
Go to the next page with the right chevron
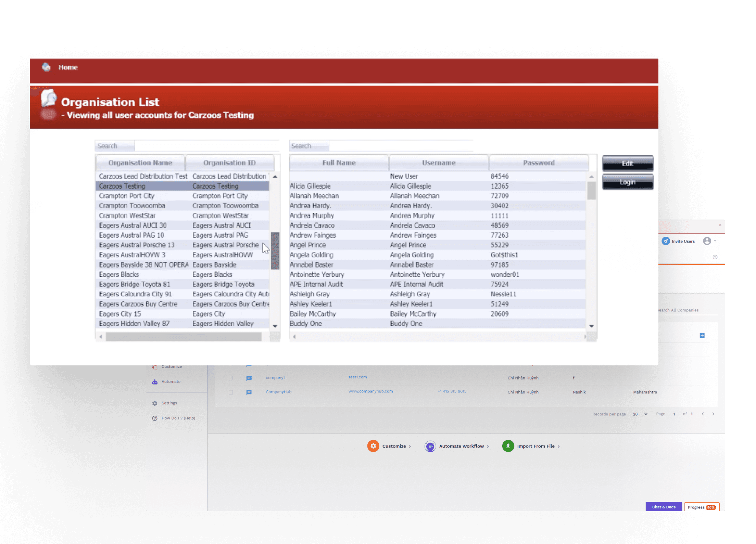click(x=714, y=414)
